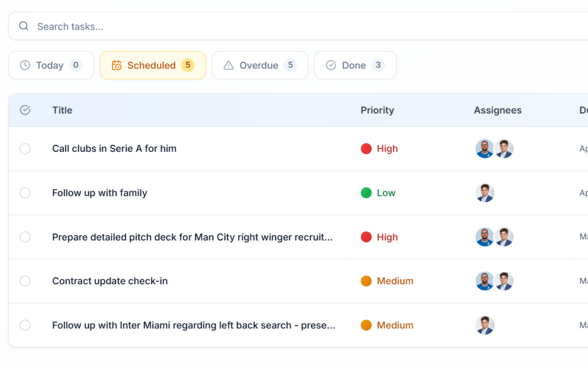Check off 'Contract update check-in' task
588x368 pixels.
click(25, 281)
